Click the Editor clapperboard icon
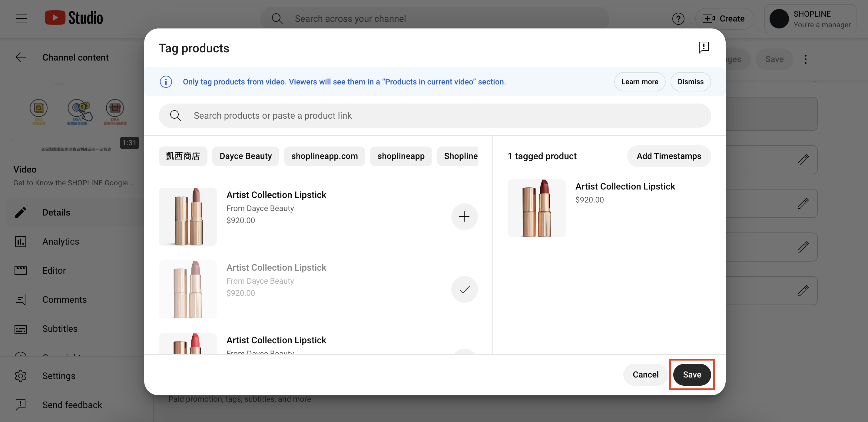Image resolution: width=868 pixels, height=422 pixels. pos(21,270)
